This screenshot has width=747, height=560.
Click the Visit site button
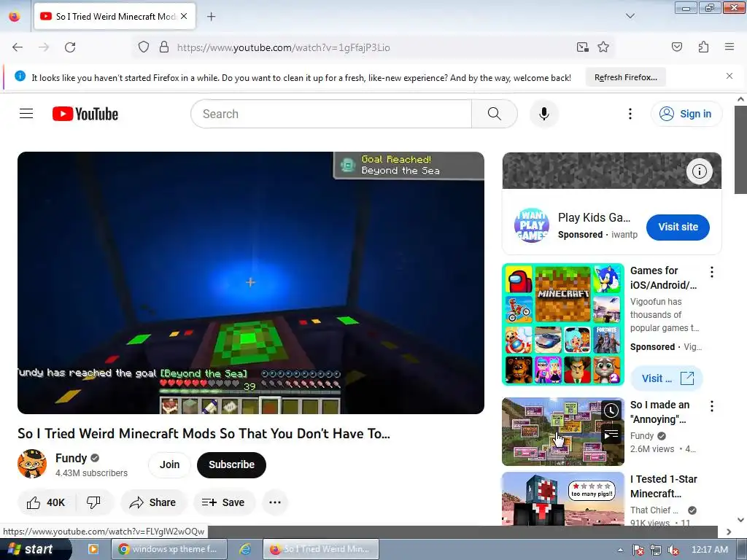pos(678,227)
